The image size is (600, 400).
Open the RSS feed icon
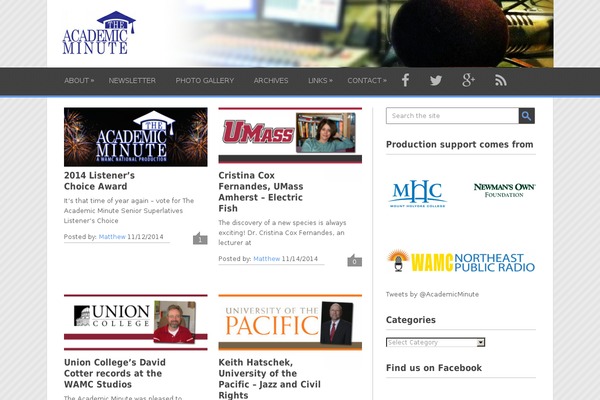501,80
